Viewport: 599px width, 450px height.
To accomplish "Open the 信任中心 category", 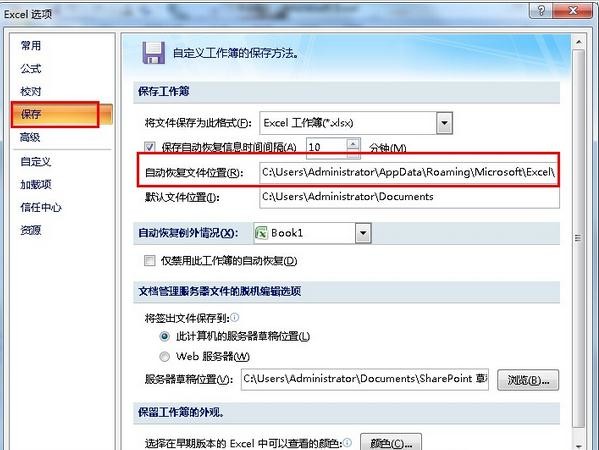I will click(x=40, y=207).
